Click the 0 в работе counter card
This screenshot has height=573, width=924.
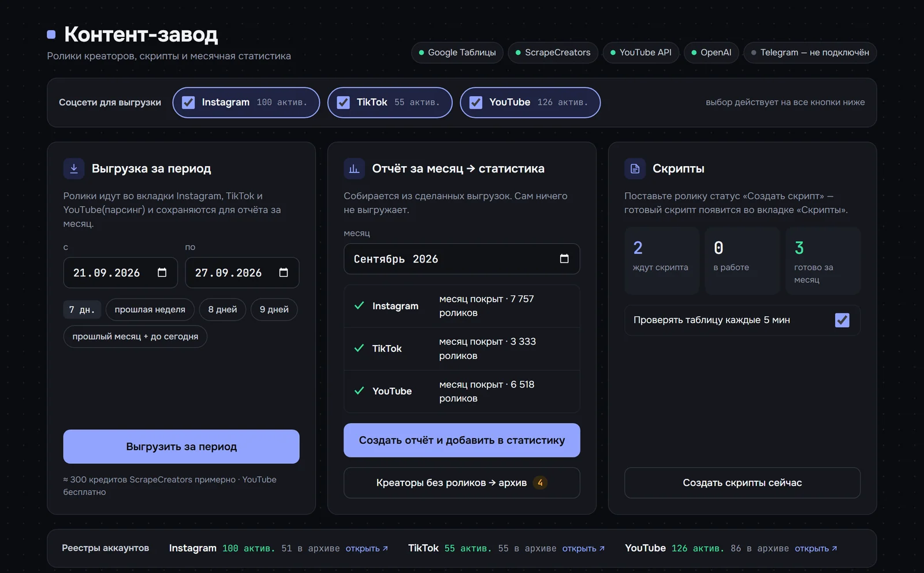click(x=742, y=261)
